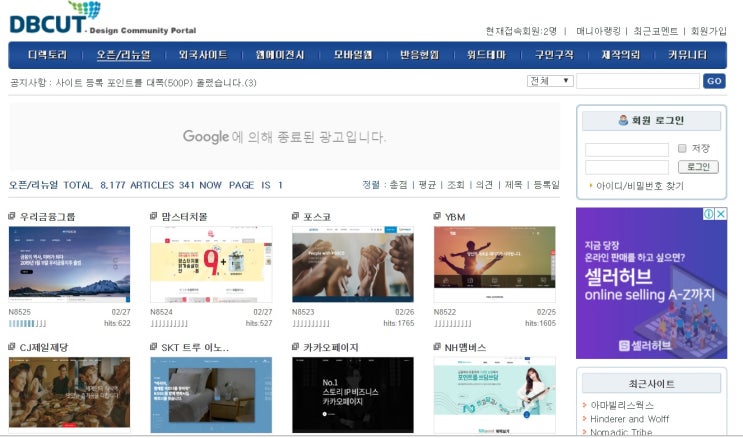Image resolution: width=743 pixels, height=438 pixels.
Task: Click the hits:1765 count text
Action: click(399, 323)
